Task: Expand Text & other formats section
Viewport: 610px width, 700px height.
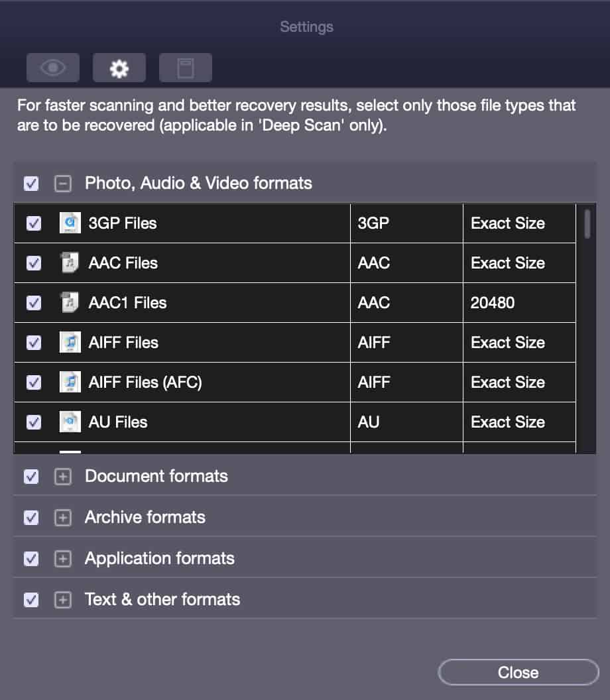Action: coord(62,600)
